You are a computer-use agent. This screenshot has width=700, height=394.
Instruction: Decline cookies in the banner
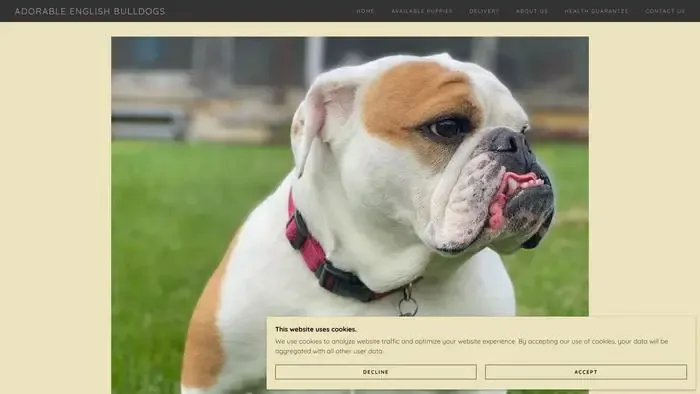pos(375,372)
